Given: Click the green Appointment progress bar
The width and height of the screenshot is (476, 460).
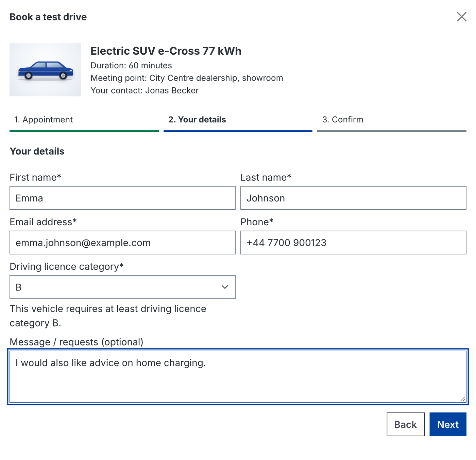Looking at the screenshot, I should pos(84,131).
